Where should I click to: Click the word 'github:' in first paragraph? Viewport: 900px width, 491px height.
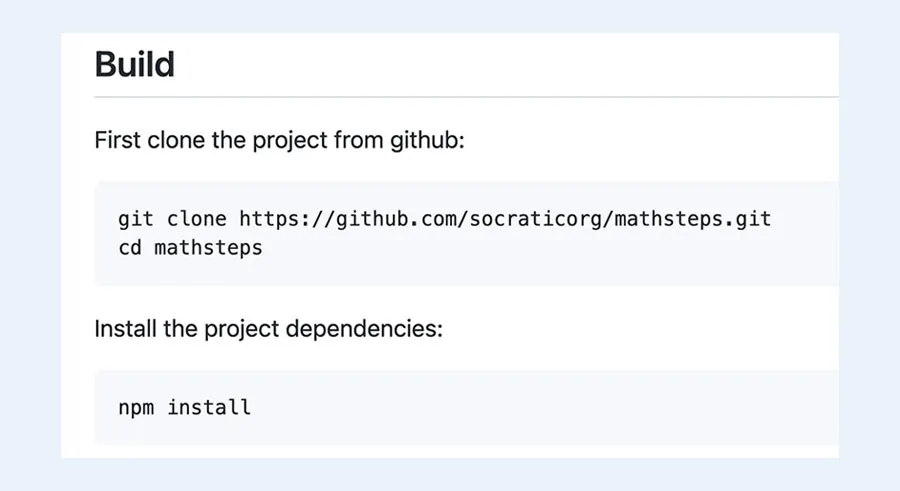(427, 141)
